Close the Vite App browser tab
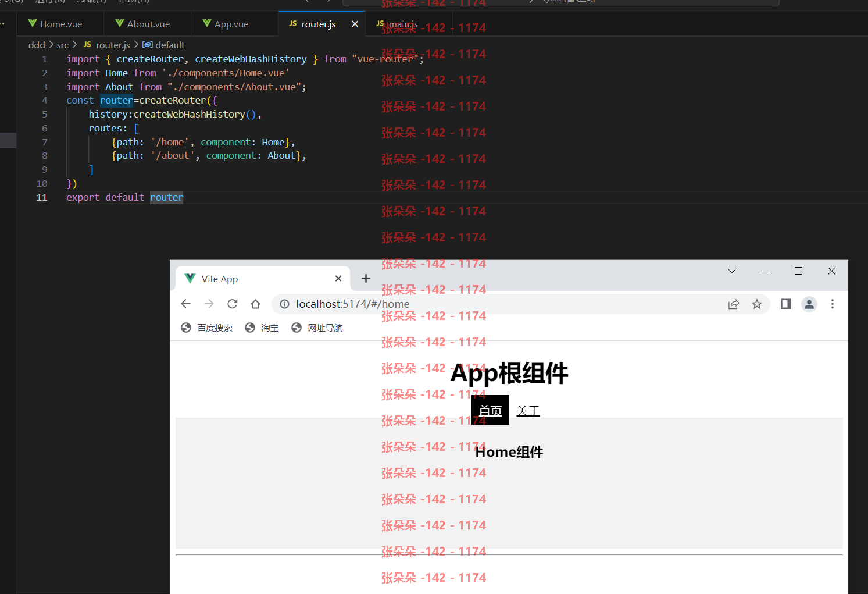The width and height of the screenshot is (868, 594). (x=338, y=279)
